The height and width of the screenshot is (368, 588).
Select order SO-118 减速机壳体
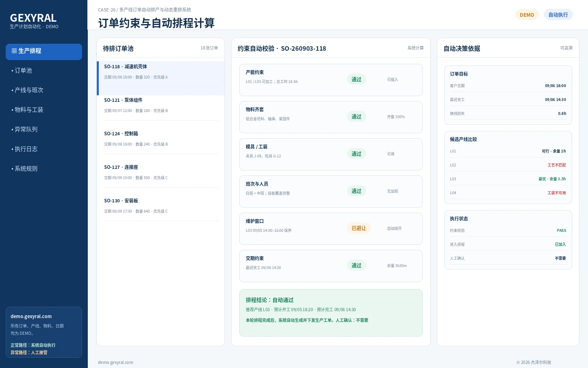click(161, 79)
